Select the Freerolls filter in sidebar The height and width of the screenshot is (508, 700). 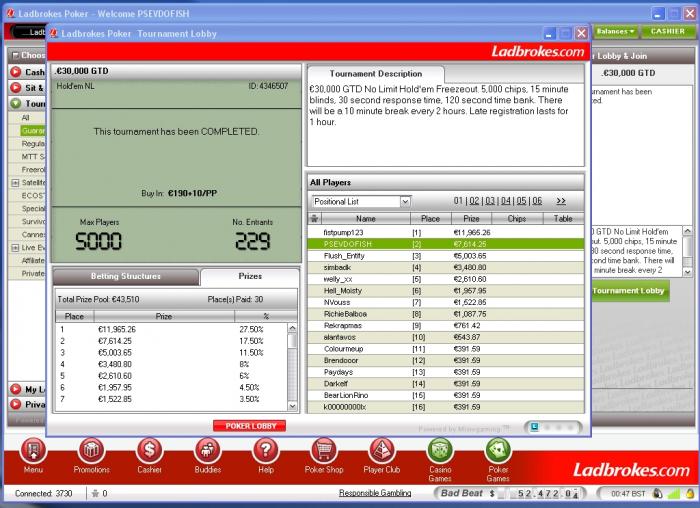coord(33,169)
